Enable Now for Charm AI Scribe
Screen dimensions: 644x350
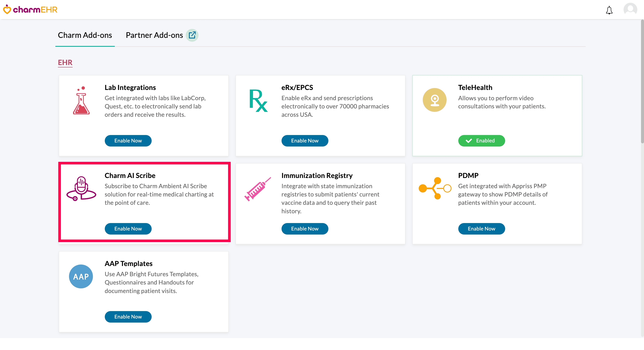(128, 229)
